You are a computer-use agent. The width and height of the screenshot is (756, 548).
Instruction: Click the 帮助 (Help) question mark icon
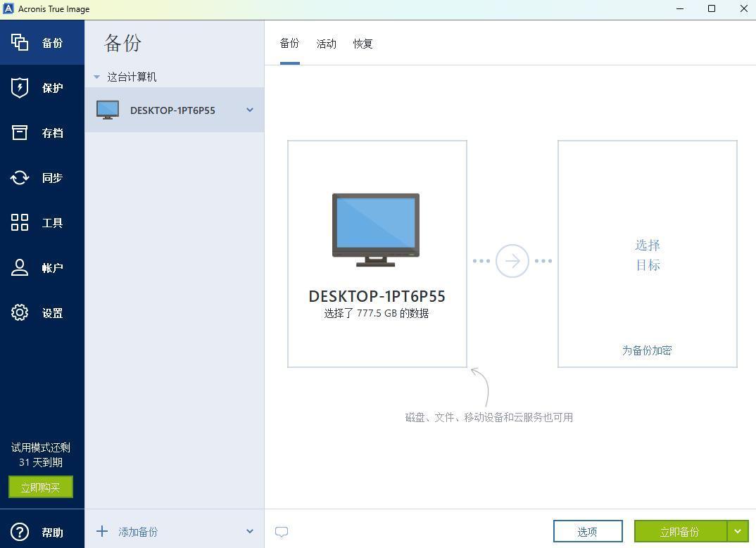[x=20, y=533]
